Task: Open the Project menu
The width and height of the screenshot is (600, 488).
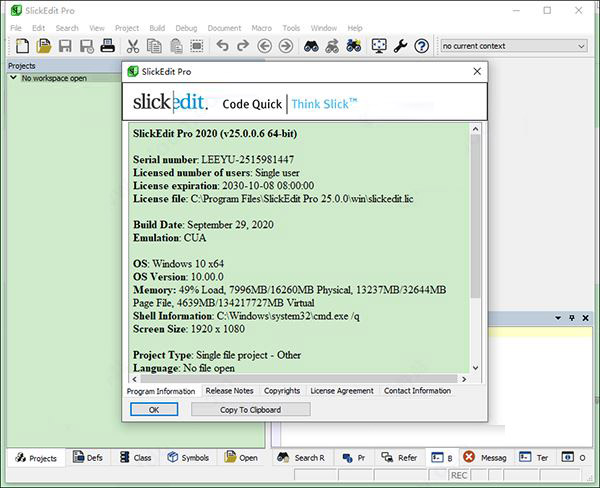Action: (127, 28)
